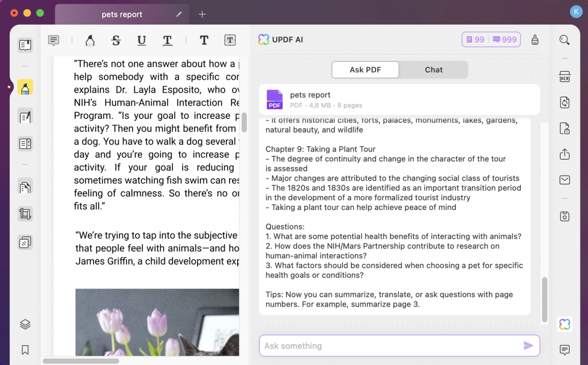Share the document via email

(x=564, y=180)
